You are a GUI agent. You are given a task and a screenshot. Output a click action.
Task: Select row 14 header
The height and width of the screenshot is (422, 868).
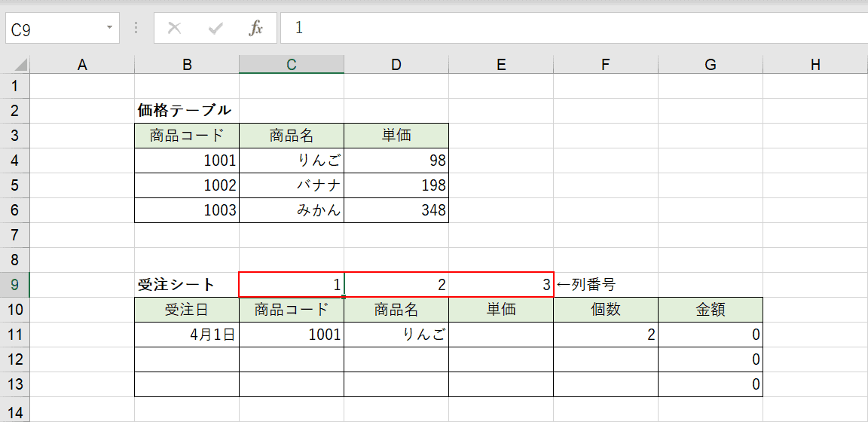click(15, 410)
